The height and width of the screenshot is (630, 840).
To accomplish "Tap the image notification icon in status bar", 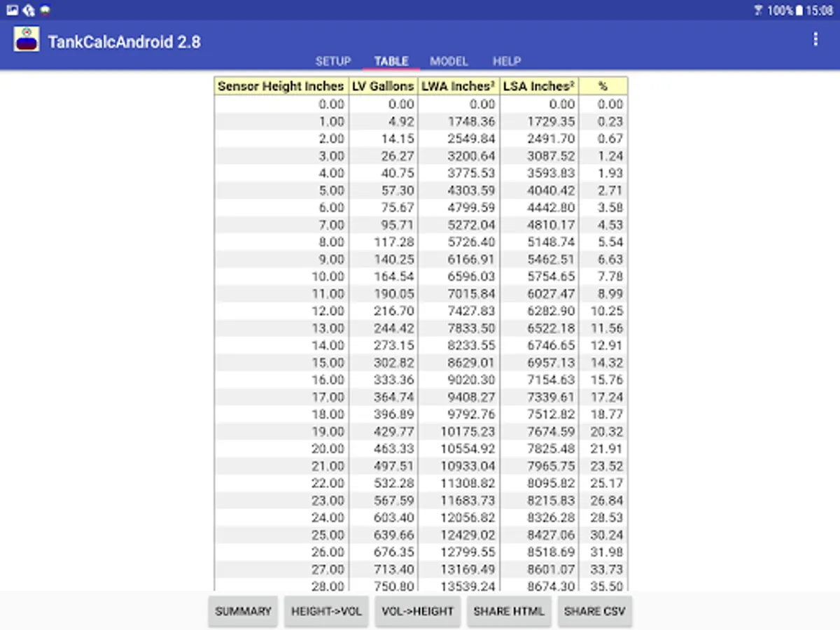I will pos(12,10).
